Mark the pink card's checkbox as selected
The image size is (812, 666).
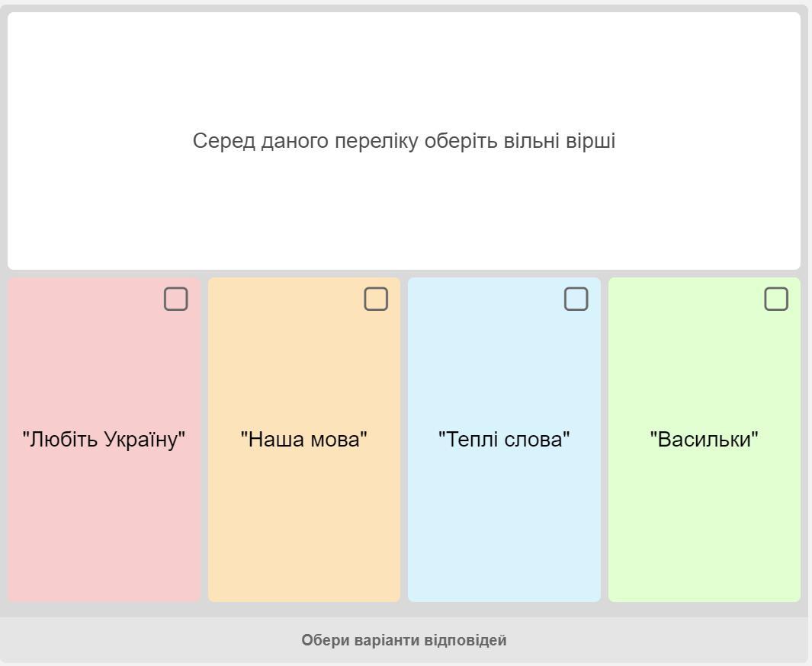(x=175, y=299)
